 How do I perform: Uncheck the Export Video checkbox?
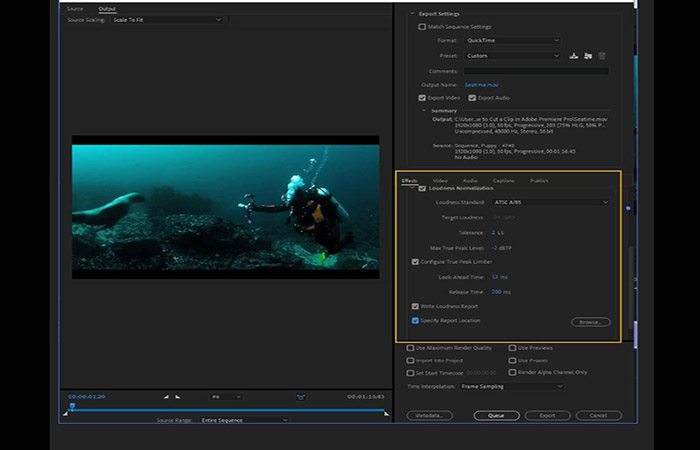(422, 98)
